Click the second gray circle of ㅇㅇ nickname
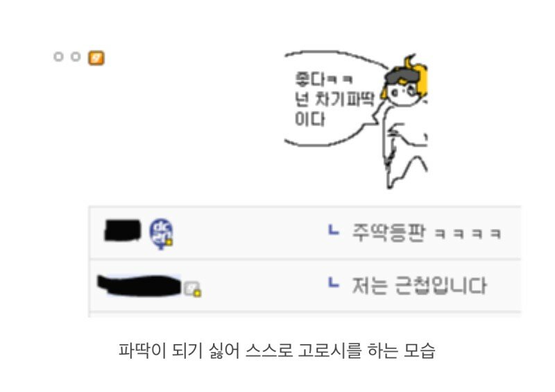This screenshot has height=392, width=555. [x=76, y=57]
